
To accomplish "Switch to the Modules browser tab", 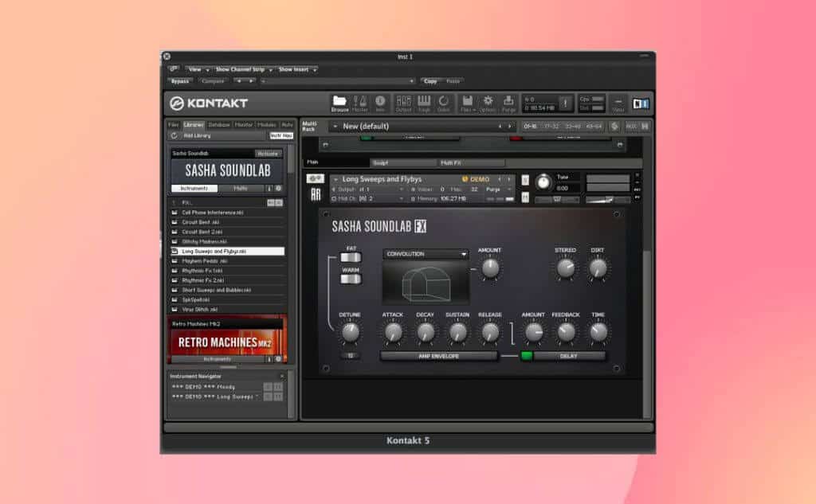I will pos(267,125).
